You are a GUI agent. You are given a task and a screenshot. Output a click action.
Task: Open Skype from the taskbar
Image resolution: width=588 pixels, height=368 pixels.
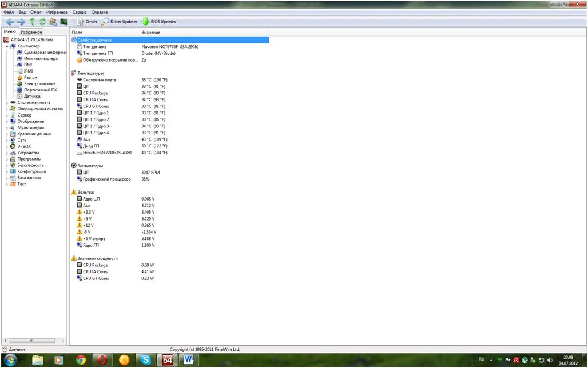tap(145, 361)
